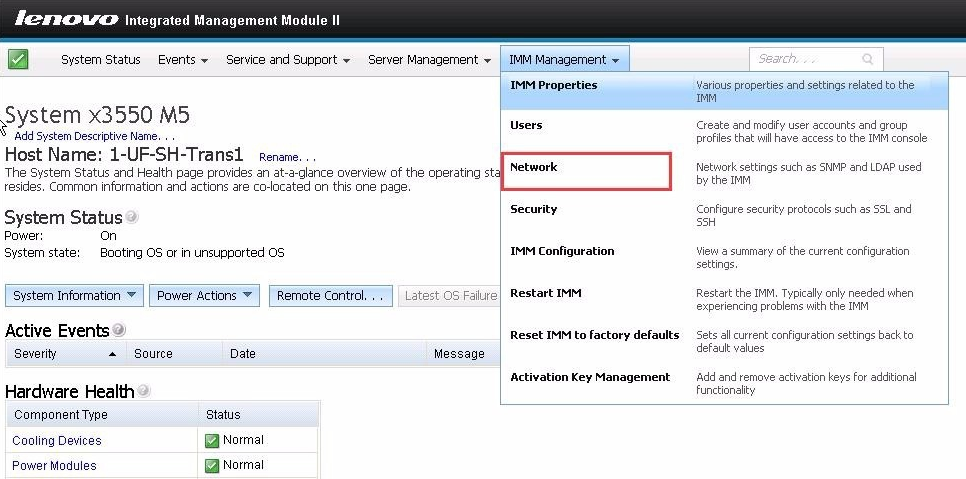Click the Remote Control button
This screenshot has height=479, width=966.
[330, 296]
